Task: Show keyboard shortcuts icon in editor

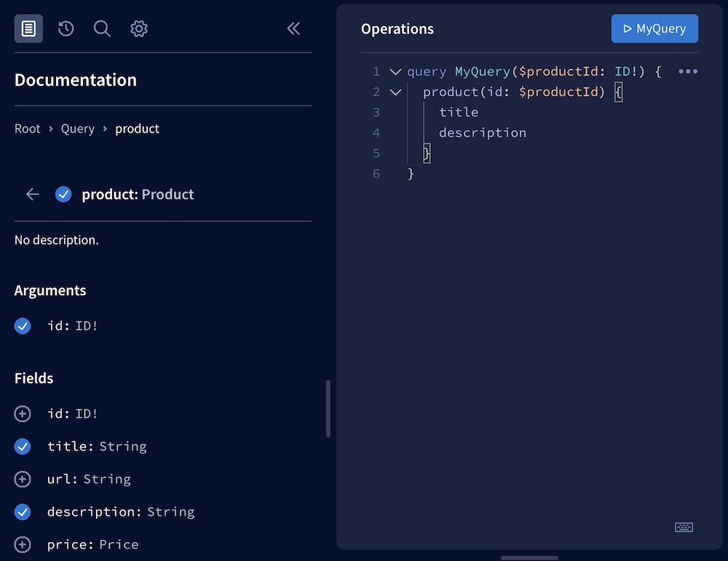Action: coord(684,527)
